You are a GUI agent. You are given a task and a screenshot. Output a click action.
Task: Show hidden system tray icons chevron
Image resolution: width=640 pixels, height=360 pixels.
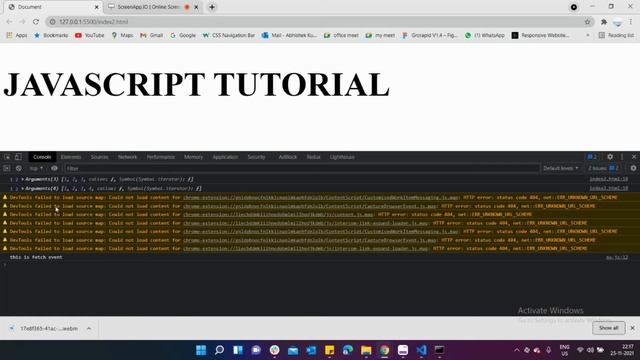517,350
